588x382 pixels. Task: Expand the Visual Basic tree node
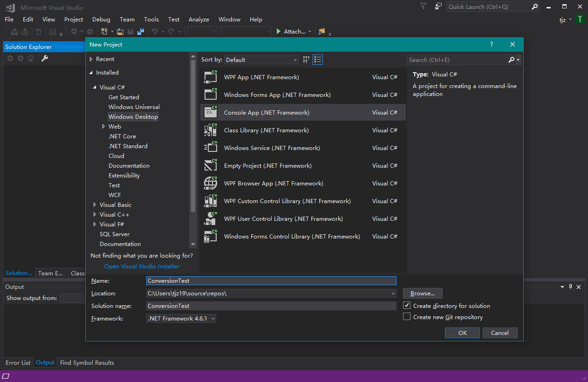[x=95, y=205]
